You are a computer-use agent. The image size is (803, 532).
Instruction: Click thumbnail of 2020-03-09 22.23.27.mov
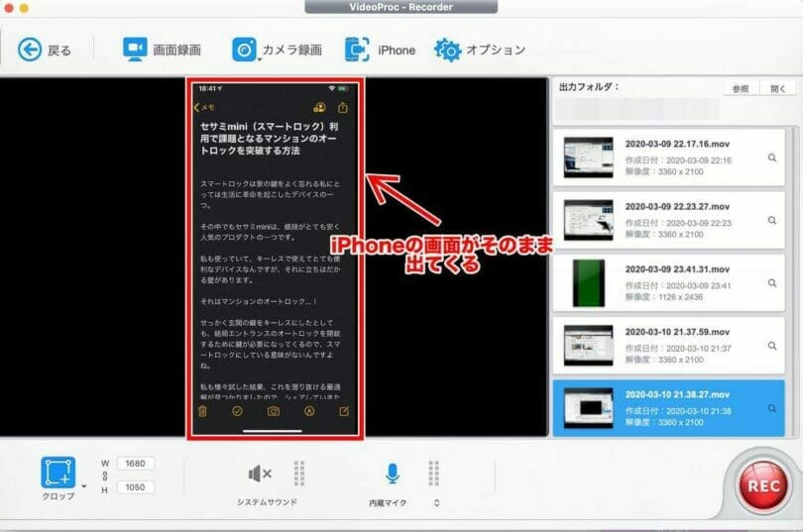pyautogui.click(x=589, y=220)
